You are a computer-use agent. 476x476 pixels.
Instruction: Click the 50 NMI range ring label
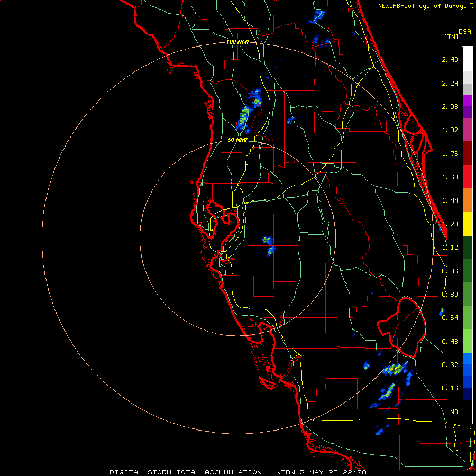pos(237,140)
